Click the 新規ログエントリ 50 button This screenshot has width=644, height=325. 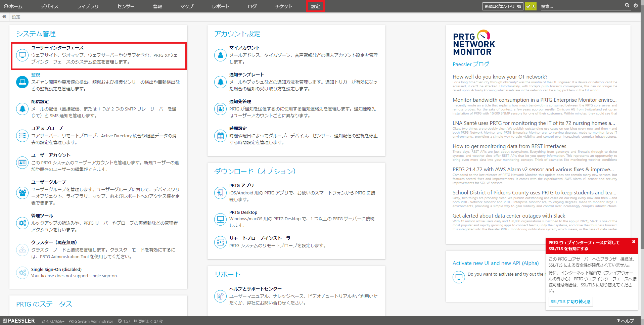click(502, 6)
